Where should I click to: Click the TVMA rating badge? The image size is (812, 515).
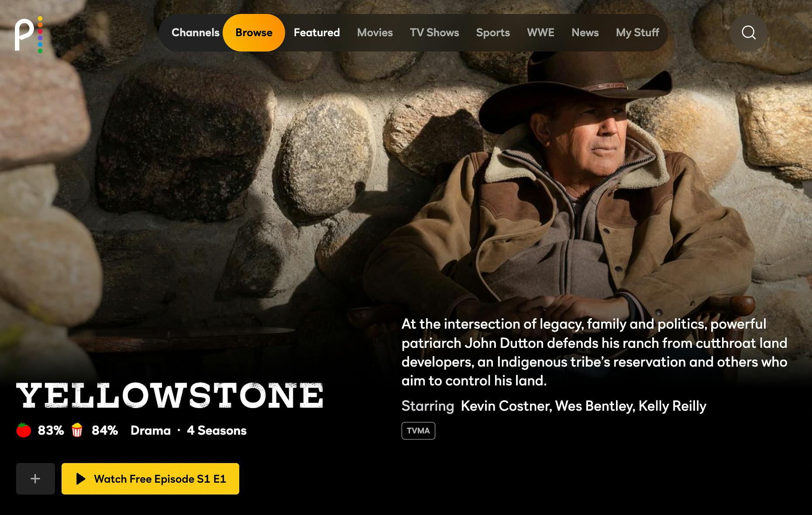point(418,431)
